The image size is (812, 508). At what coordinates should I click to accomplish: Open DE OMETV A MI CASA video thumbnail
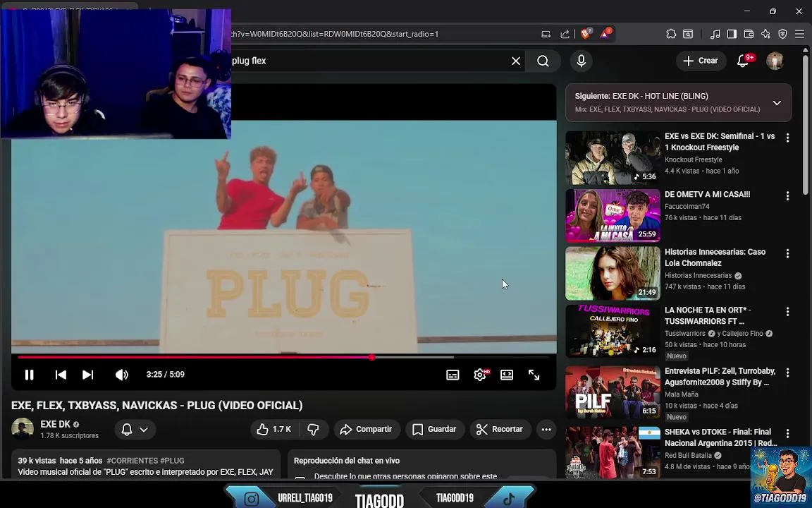point(613,216)
